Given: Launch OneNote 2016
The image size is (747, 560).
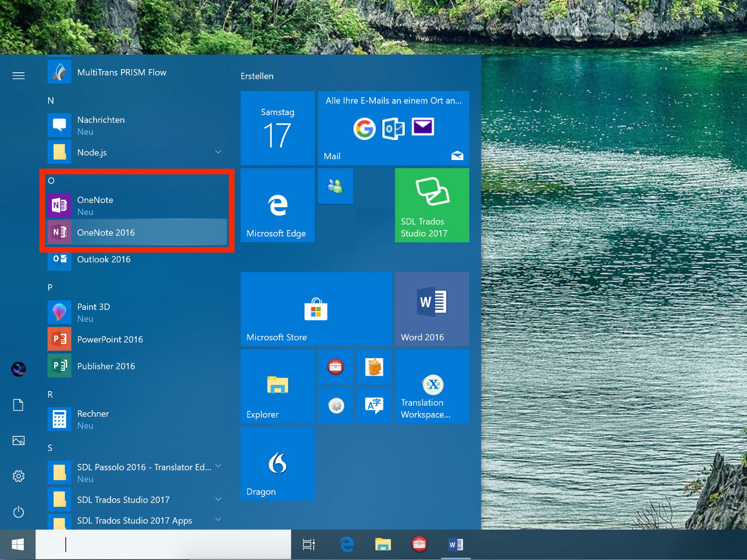Looking at the screenshot, I should click(x=137, y=232).
